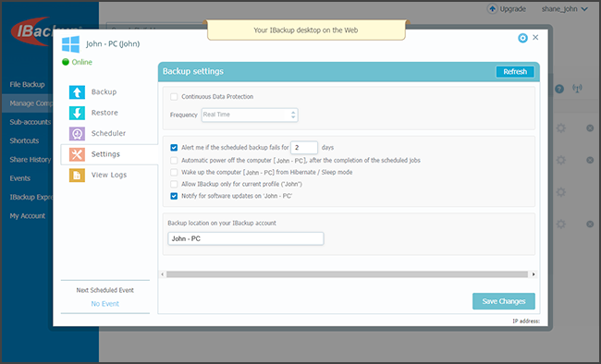Screen dimensions: 601x364
Task: Click the Backup up-arrow icon
Action: click(x=77, y=92)
